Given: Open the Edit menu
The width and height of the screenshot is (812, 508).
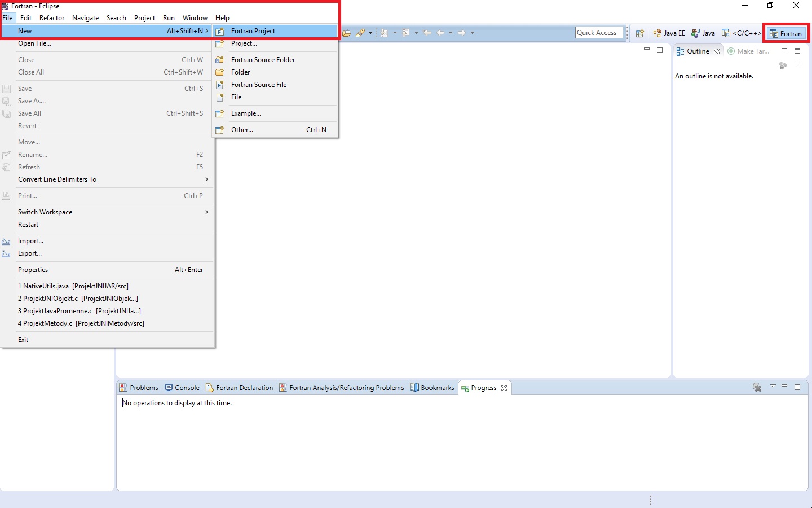Looking at the screenshot, I should point(26,18).
